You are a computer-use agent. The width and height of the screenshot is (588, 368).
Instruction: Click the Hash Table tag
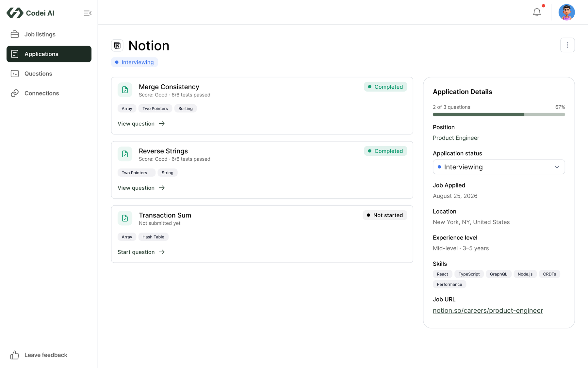click(x=153, y=237)
